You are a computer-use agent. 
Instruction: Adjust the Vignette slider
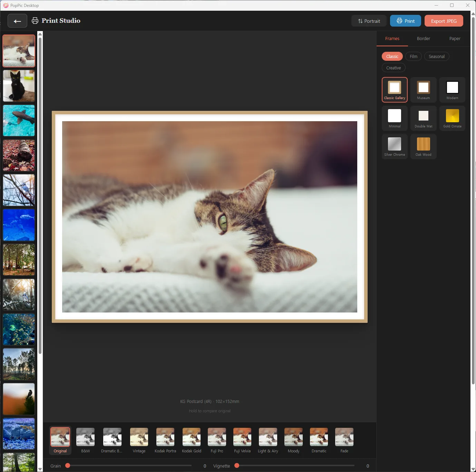pos(295,466)
